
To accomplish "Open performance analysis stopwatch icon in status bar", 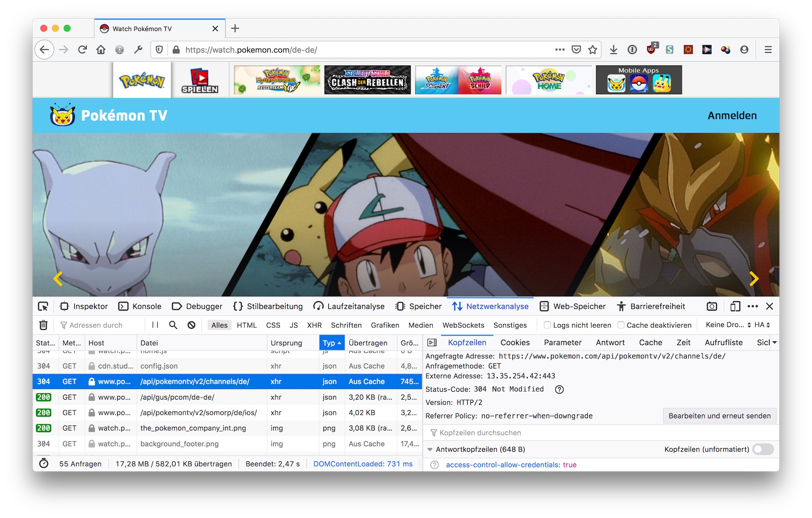I will (44, 463).
